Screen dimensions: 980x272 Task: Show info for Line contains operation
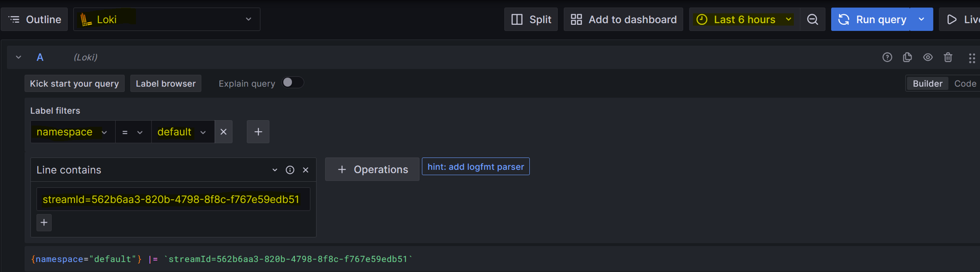(290, 170)
